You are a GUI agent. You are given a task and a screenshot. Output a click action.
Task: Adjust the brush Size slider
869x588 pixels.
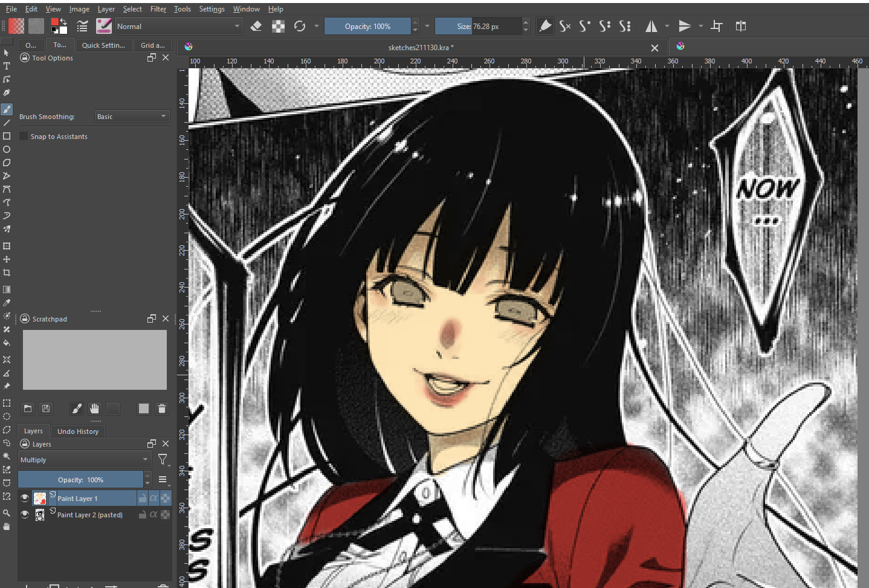[477, 26]
